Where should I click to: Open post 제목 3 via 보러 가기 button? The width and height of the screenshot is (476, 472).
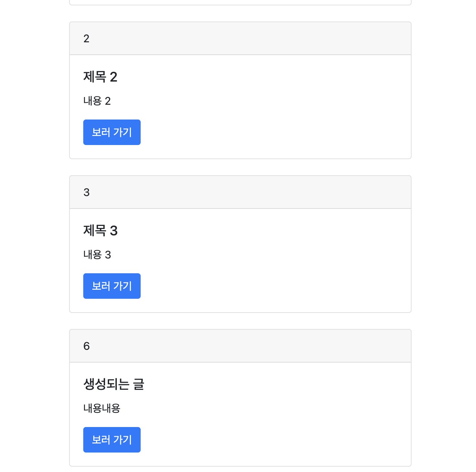point(112,286)
